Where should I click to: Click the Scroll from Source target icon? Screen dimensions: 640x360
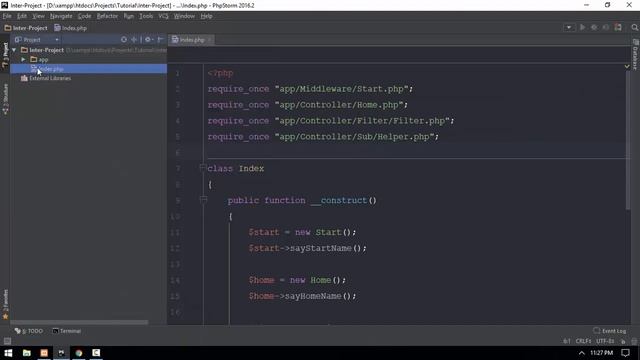pyautogui.click(x=124, y=40)
